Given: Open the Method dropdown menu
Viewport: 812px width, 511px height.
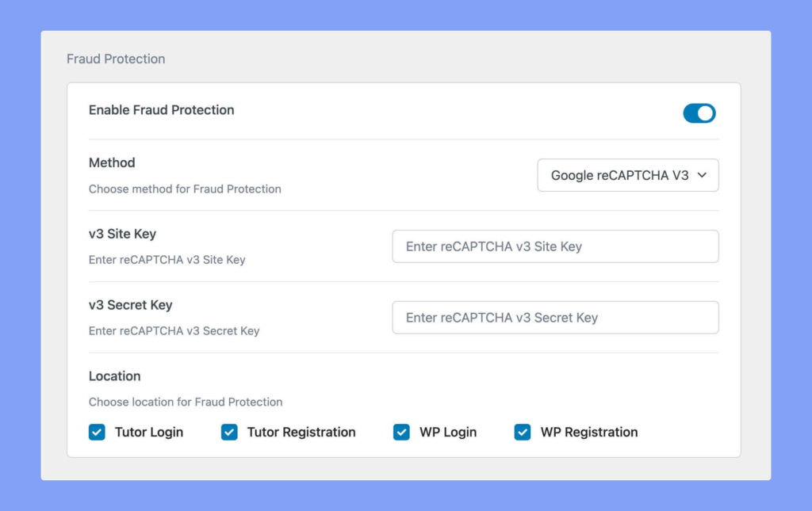Looking at the screenshot, I should tap(627, 175).
